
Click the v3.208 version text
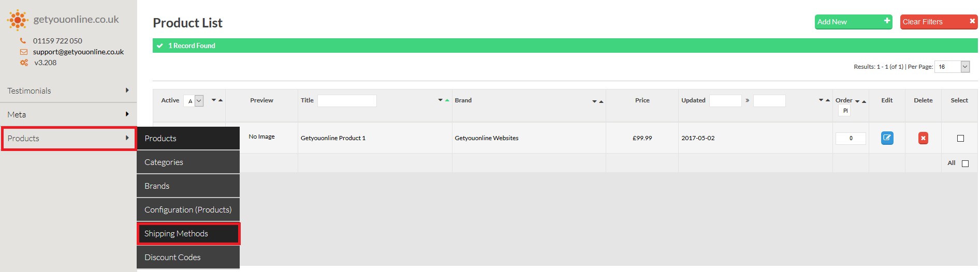[x=46, y=63]
